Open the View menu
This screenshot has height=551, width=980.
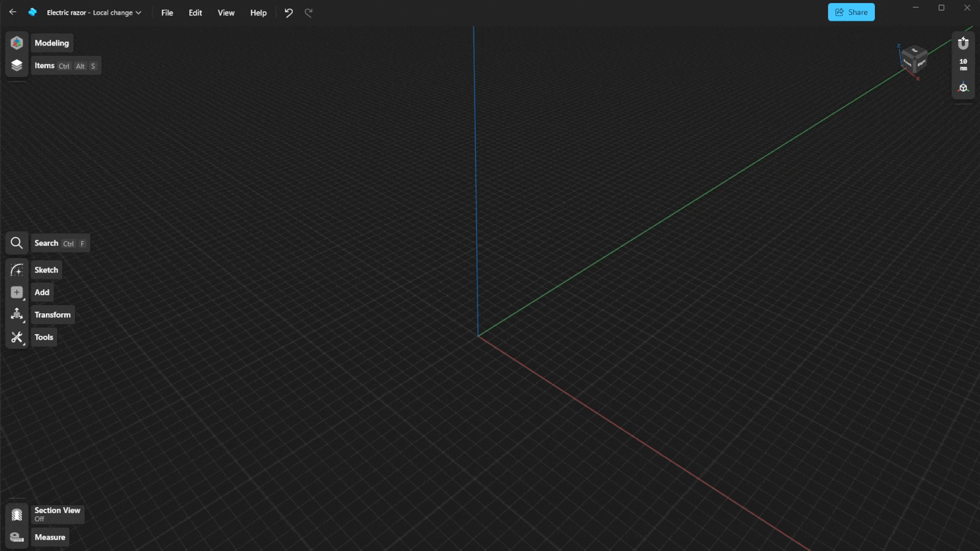point(226,12)
